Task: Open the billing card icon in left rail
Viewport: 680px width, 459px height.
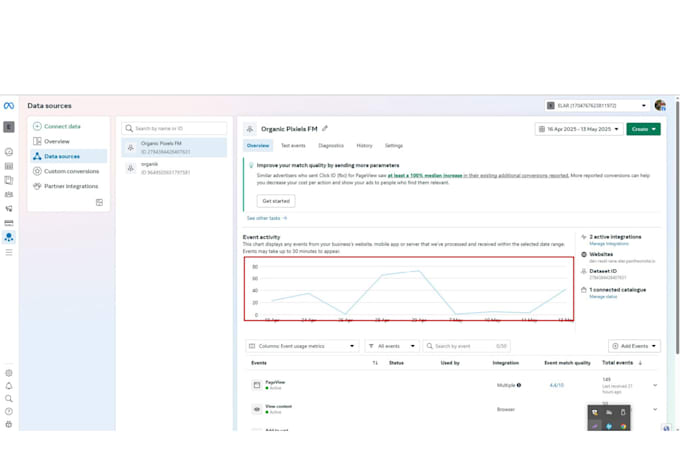Action: tap(9, 223)
